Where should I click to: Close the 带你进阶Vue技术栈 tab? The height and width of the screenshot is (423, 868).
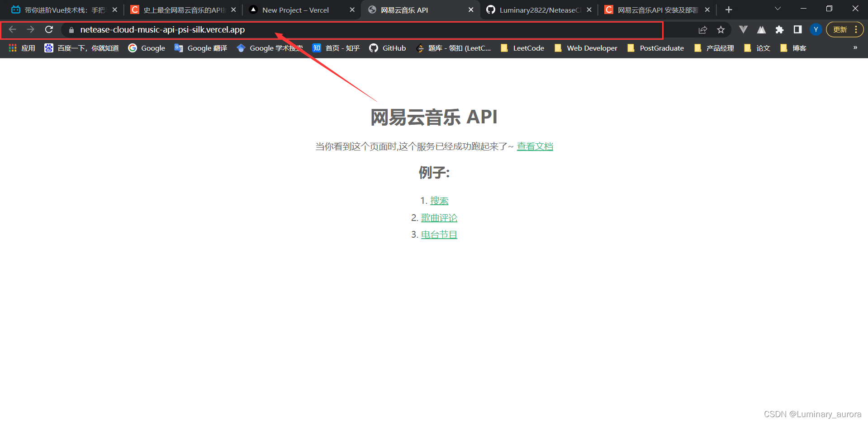coord(115,9)
